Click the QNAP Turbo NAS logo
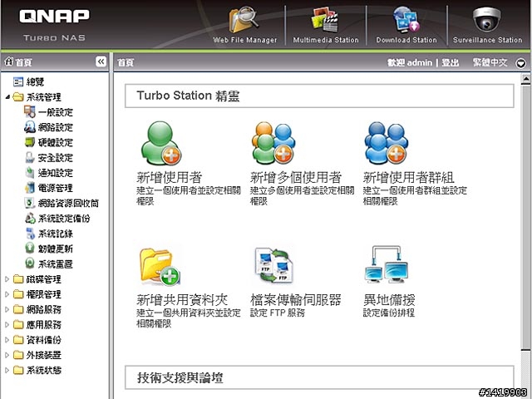Image resolution: width=532 pixels, height=399 pixels. [x=54, y=25]
